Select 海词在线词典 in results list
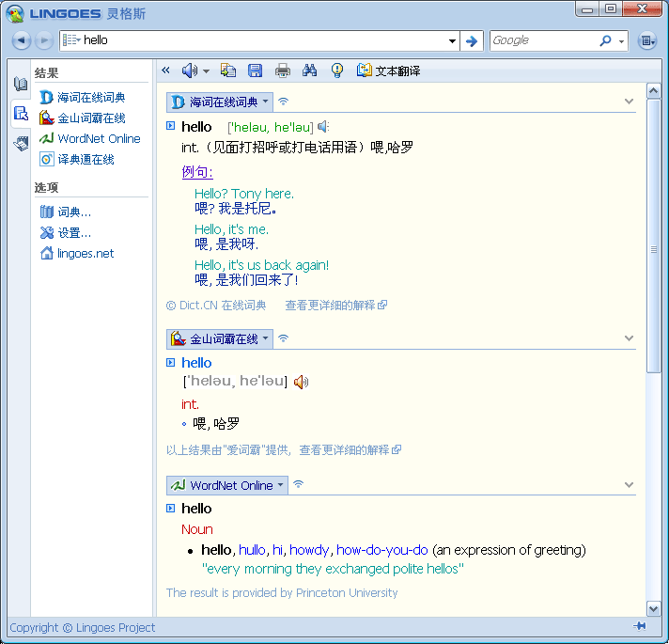 [83, 97]
